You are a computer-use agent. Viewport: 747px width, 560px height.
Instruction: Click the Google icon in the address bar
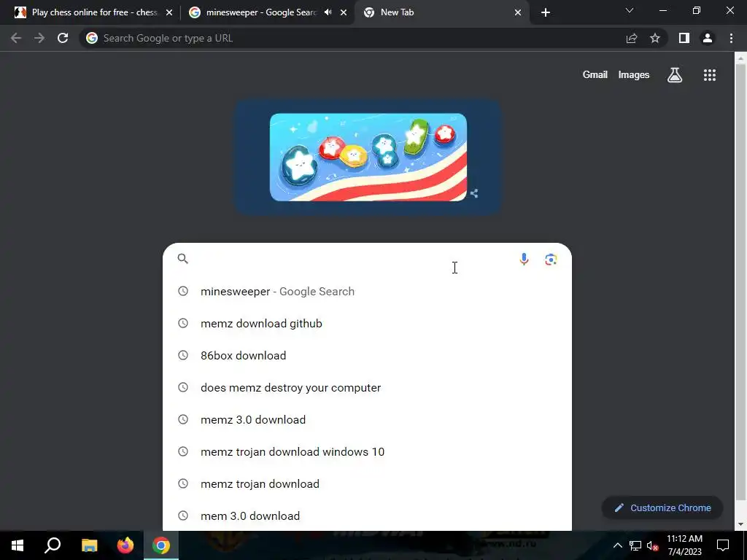(92, 38)
